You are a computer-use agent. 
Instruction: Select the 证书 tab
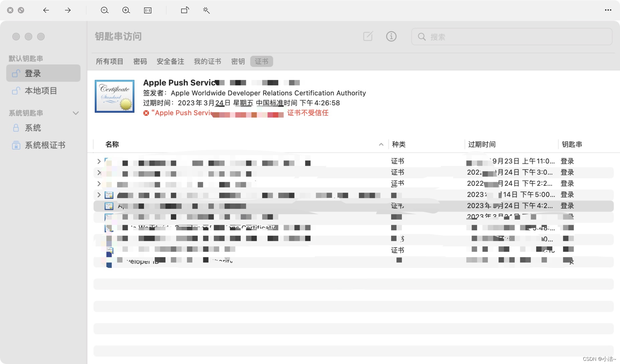click(x=262, y=61)
